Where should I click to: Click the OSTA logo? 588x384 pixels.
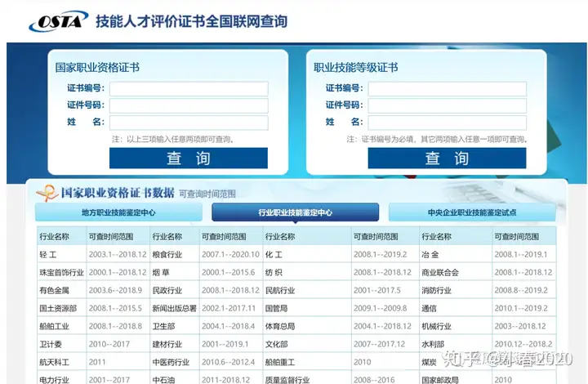tap(59, 21)
